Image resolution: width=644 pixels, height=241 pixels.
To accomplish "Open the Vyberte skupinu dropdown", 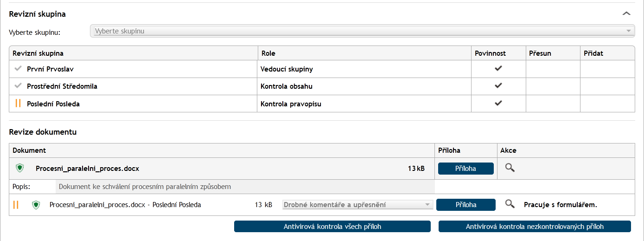I will [363, 31].
